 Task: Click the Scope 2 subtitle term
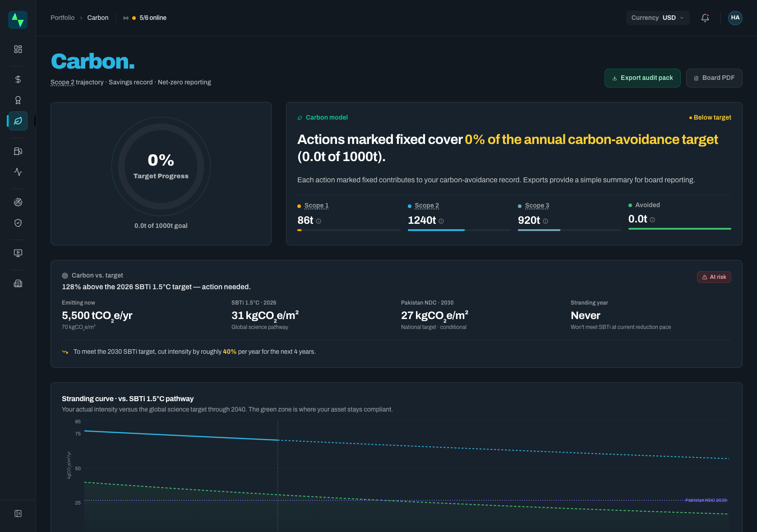[x=62, y=82]
